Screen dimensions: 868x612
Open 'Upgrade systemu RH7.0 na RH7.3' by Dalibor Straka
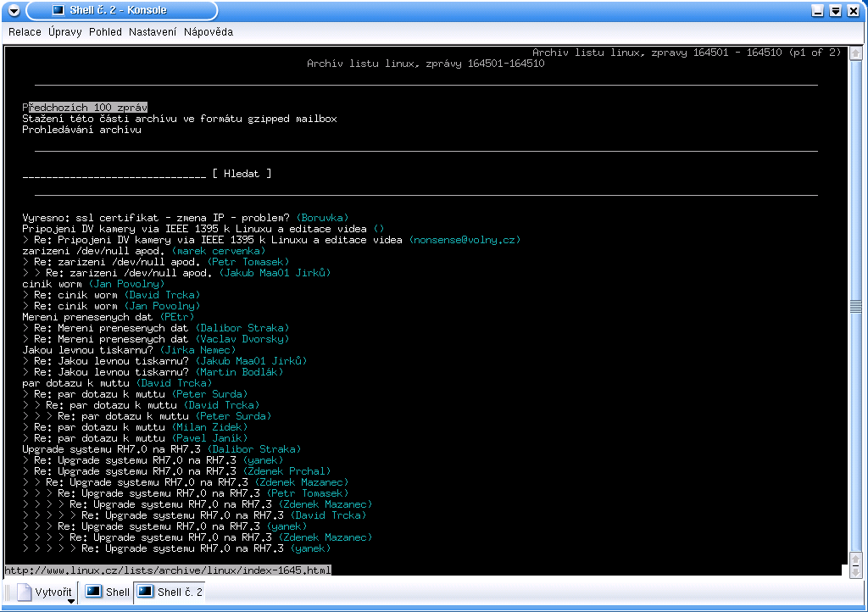[111, 450]
